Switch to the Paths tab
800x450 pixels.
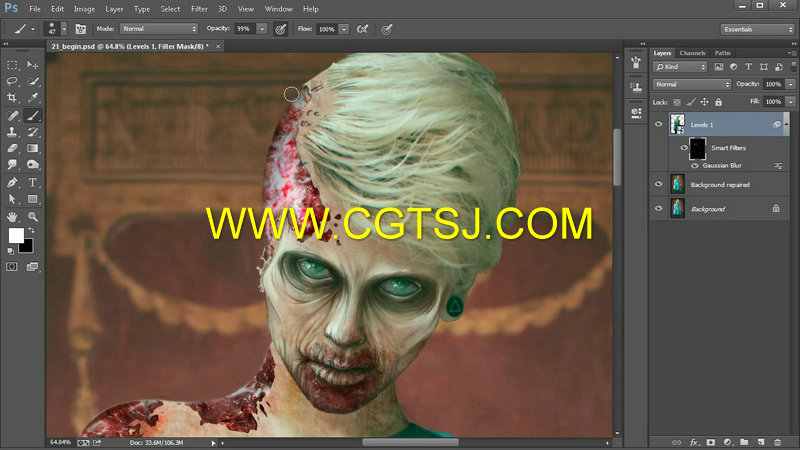point(722,53)
